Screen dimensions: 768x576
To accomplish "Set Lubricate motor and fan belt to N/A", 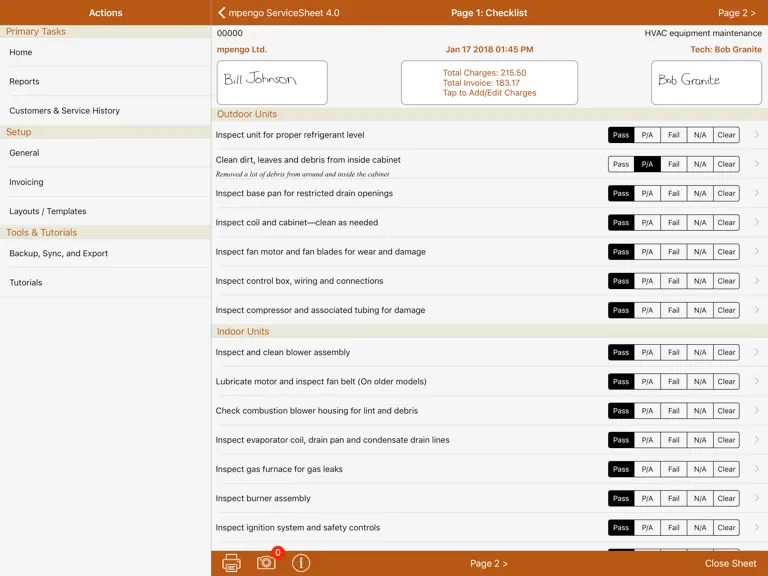I will [x=700, y=382].
